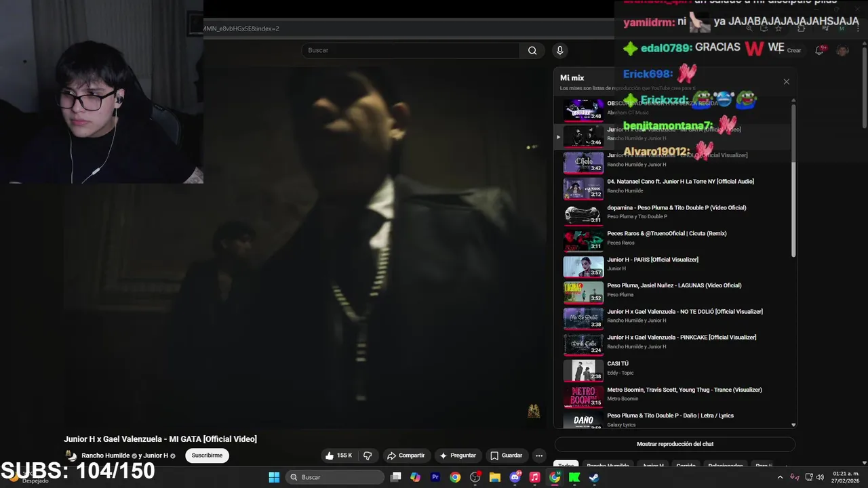
Task: Click Peso Pluma channel under LAGUNAS
Action: pyautogui.click(x=620, y=295)
